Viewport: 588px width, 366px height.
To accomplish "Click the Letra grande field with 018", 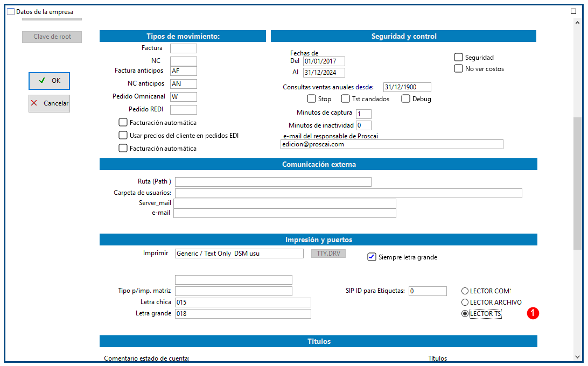I will [243, 313].
